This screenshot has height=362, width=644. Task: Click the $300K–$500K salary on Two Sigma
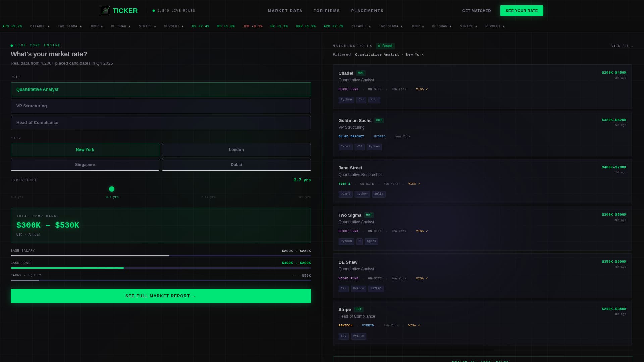pos(614,215)
